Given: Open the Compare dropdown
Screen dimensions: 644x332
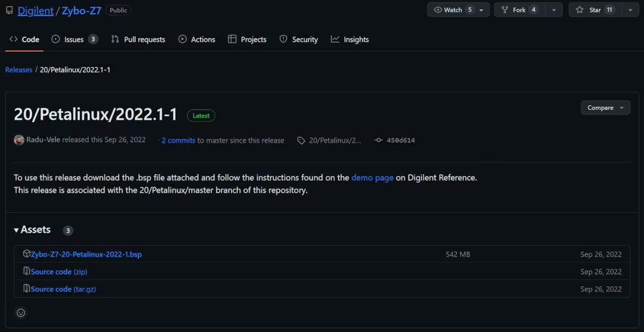Looking at the screenshot, I should click(605, 107).
